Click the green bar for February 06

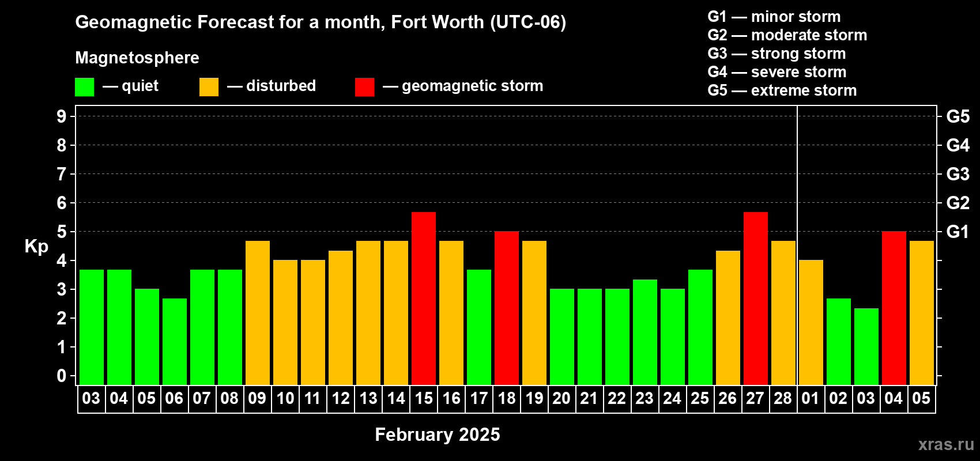click(x=175, y=342)
